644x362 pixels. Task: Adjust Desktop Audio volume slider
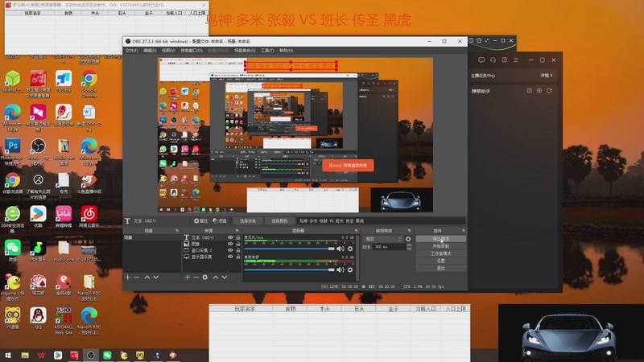pyautogui.click(x=290, y=269)
